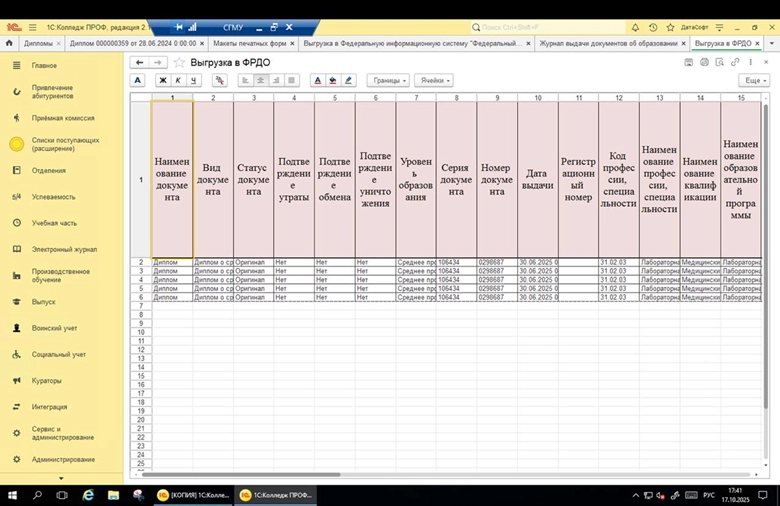Click the text color icon

pos(318,80)
